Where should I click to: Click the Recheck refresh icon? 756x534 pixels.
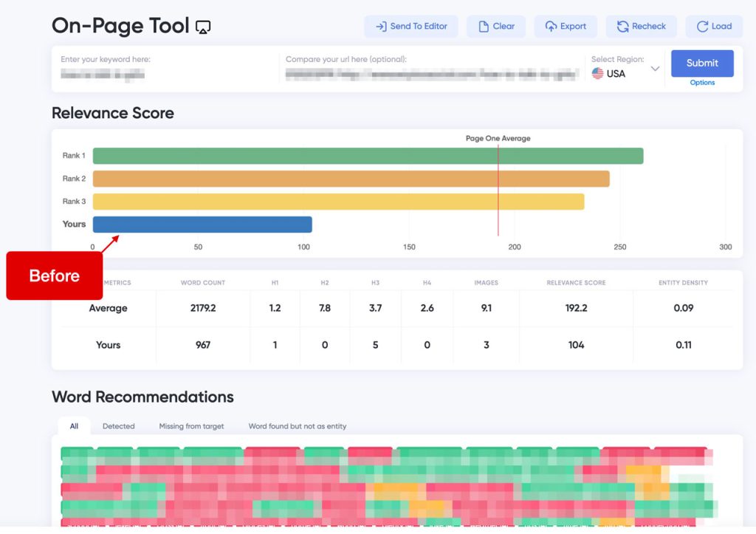pos(623,27)
